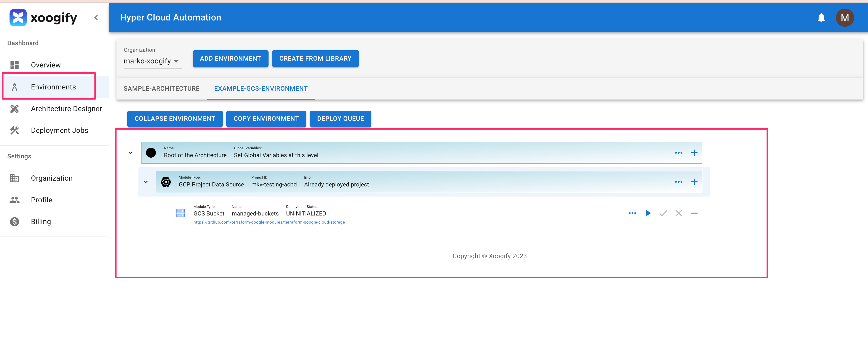
Task: Click the checkmark icon on managed-buckets row
Action: (663, 213)
